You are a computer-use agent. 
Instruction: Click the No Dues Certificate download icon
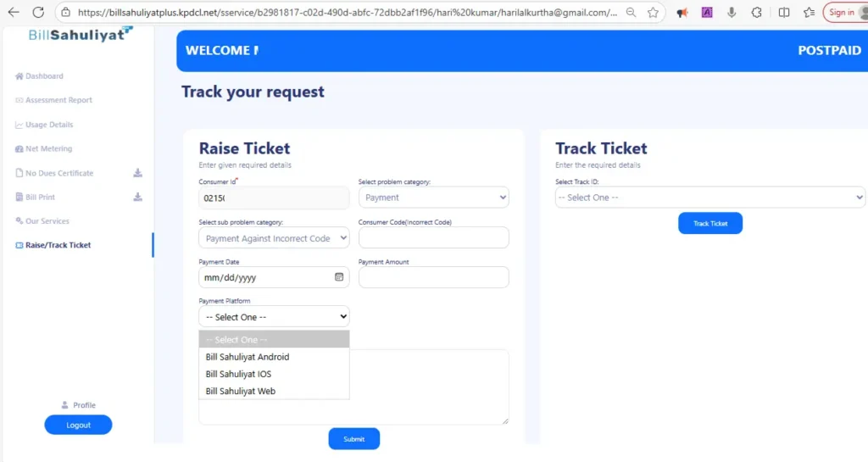[138, 173]
